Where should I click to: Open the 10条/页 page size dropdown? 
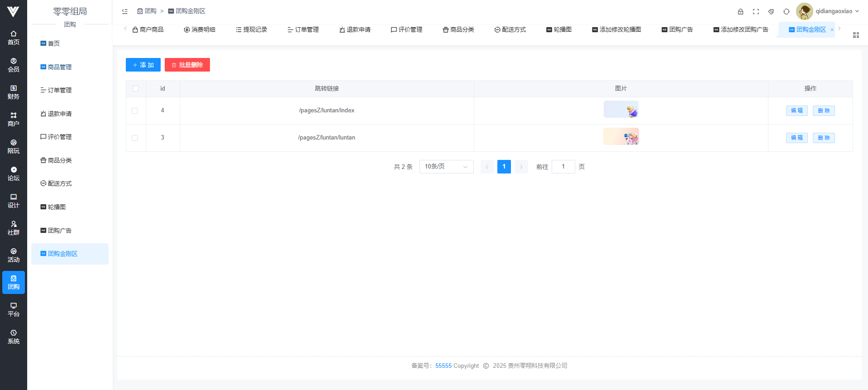(446, 167)
